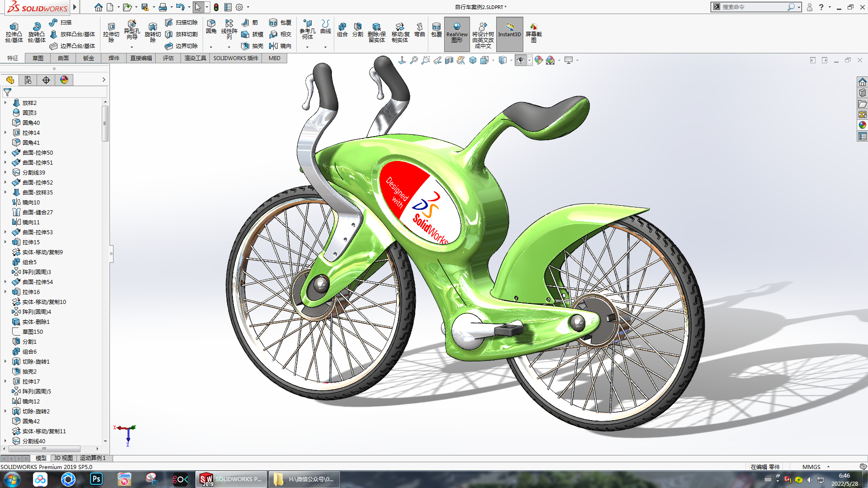Screen dimensions: 868x488
Task: Select the Rib (筋) tool
Action: [x=250, y=22]
